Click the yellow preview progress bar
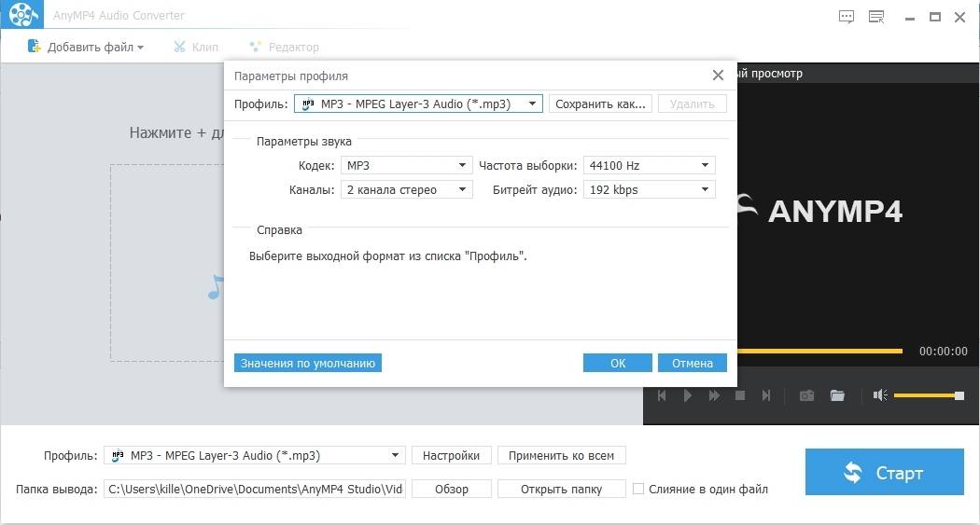 (820, 351)
